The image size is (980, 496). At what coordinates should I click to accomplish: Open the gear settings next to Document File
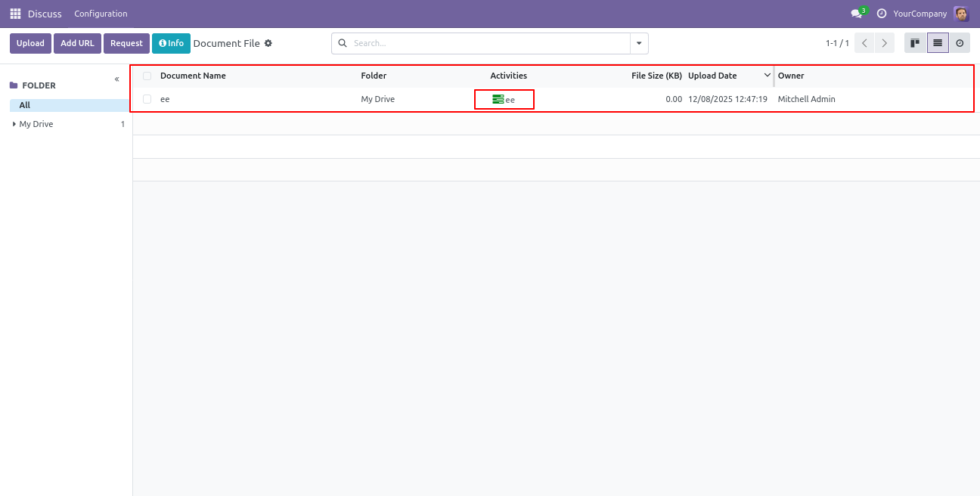point(268,44)
